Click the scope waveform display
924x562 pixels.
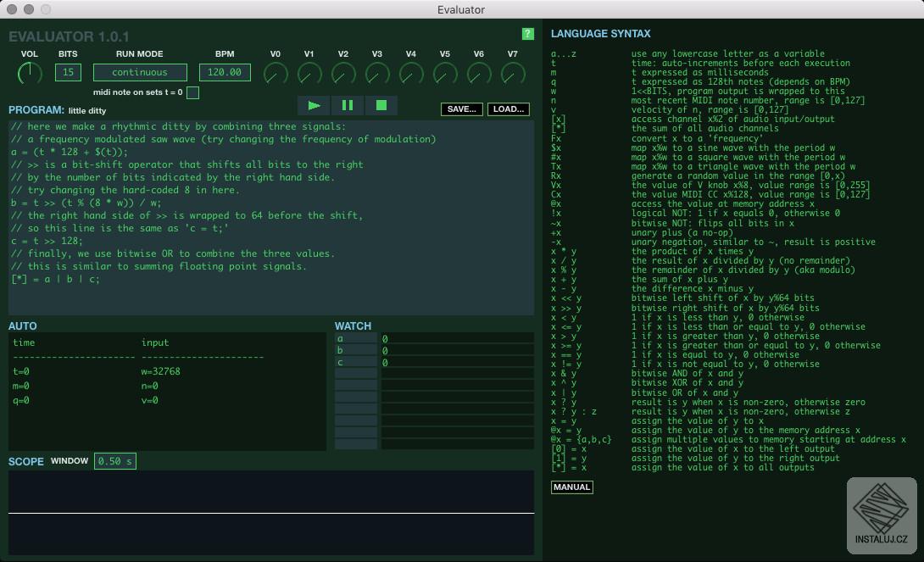point(271,513)
